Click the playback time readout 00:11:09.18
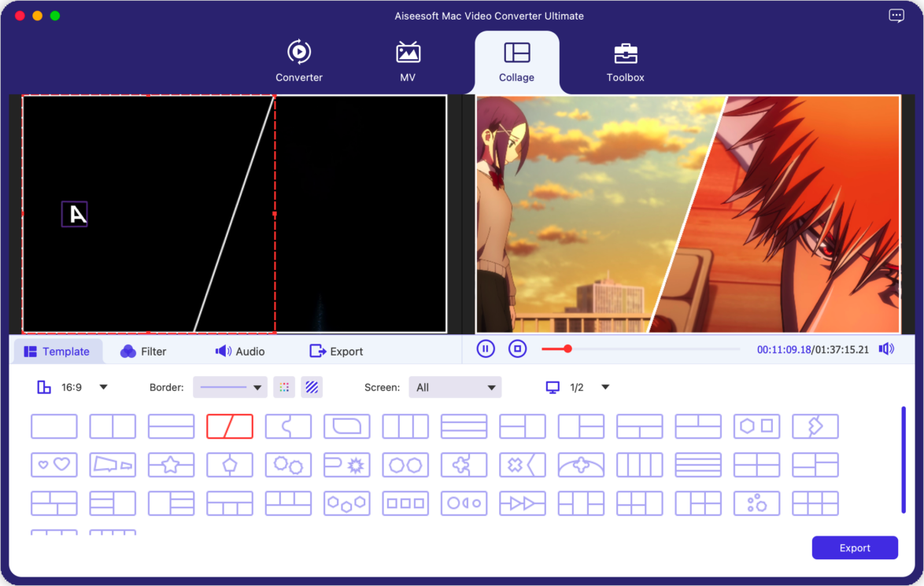 pos(784,350)
